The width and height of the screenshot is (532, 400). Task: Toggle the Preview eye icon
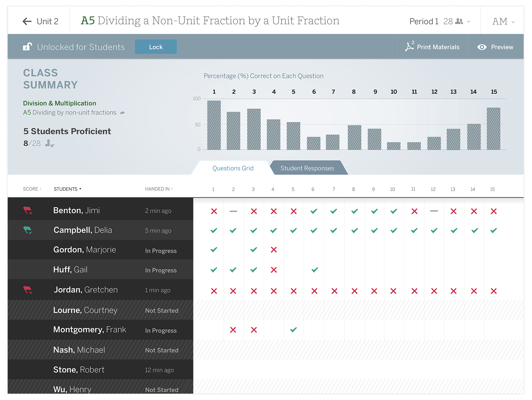coord(482,47)
